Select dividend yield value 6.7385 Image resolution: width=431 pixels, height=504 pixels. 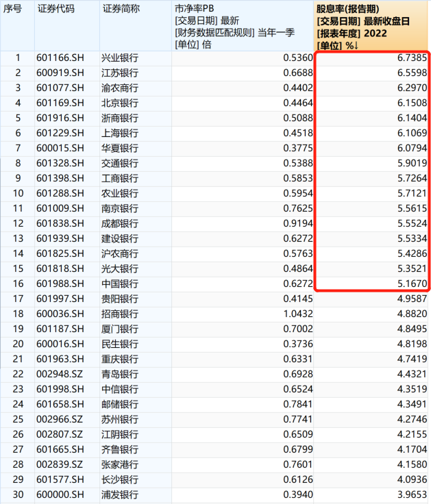tap(412, 58)
